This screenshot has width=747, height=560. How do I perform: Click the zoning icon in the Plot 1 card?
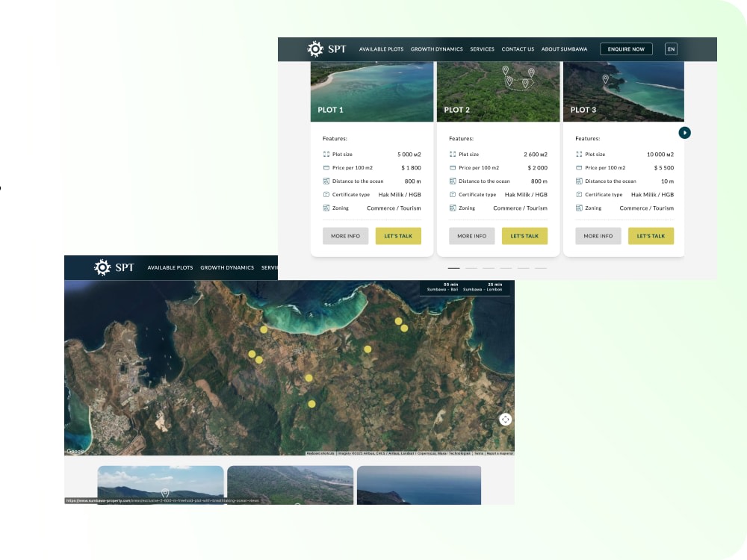pos(326,208)
